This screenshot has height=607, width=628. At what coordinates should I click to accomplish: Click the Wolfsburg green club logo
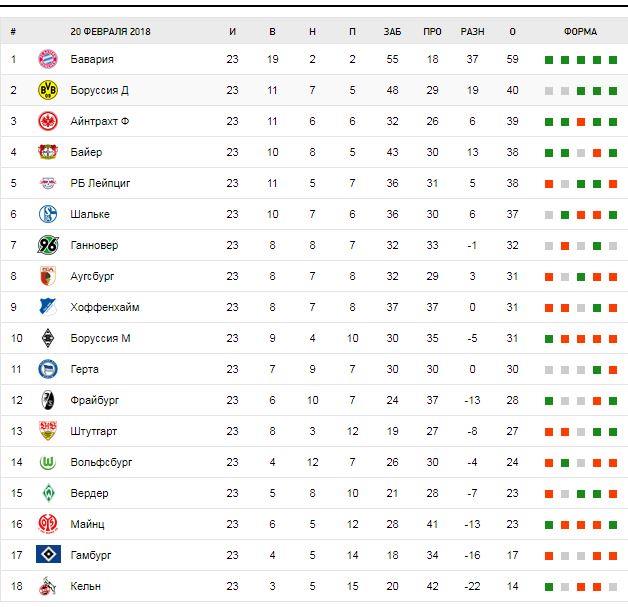tap(47, 462)
